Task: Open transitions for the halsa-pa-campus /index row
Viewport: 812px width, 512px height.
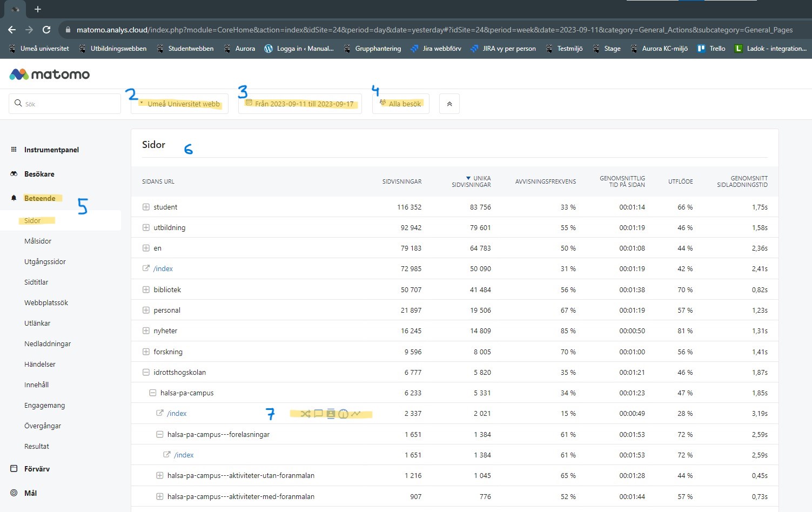Action: [305, 414]
